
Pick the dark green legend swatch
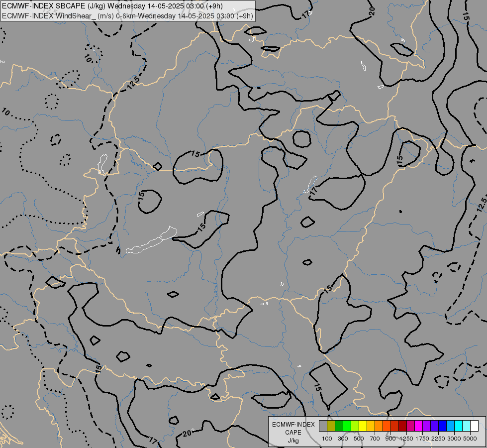tap(339, 426)
